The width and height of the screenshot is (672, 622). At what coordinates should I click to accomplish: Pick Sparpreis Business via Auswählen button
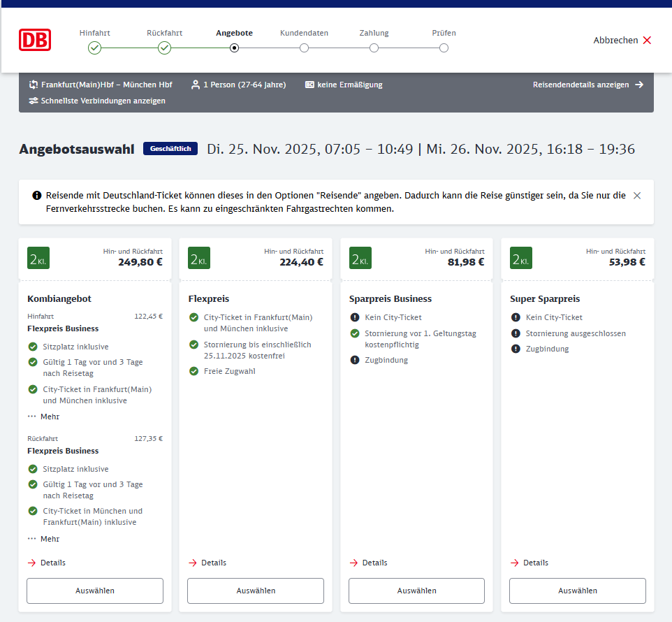click(x=416, y=591)
